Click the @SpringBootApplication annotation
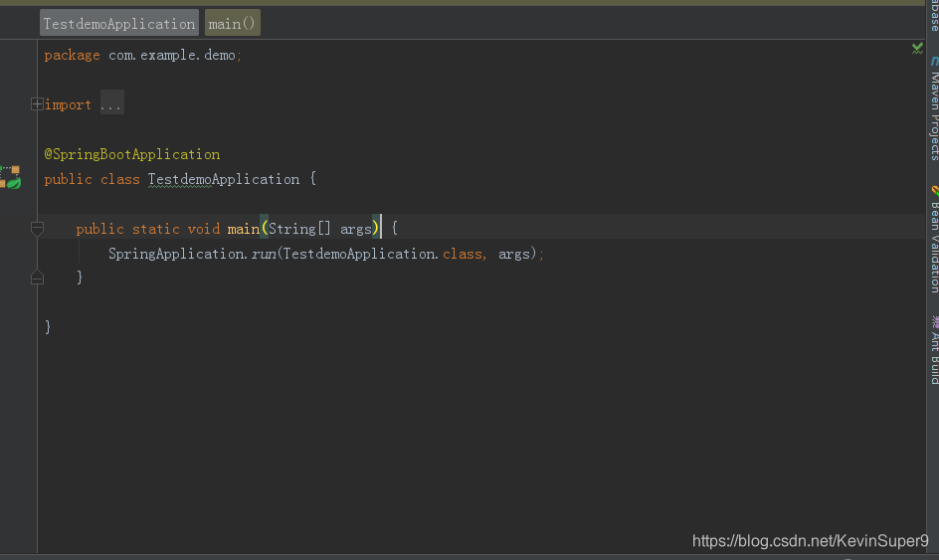The image size is (939, 560). (131, 154)
